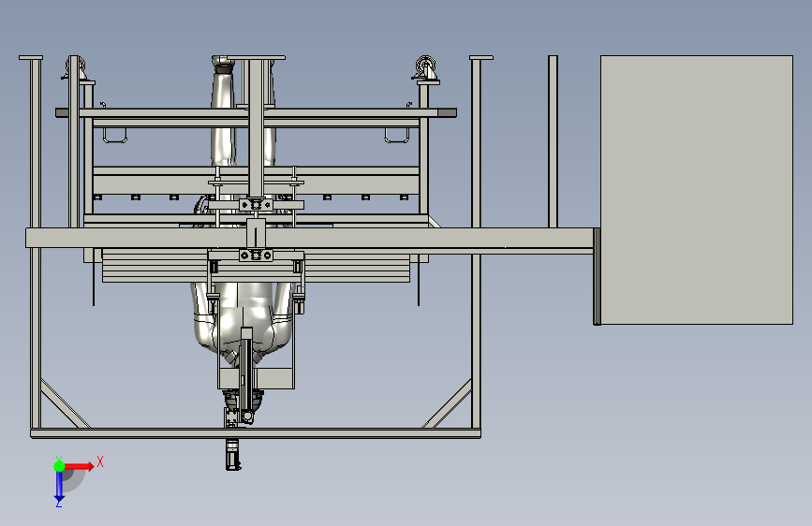Select the mannequin torso in the model
Screen dimensions: 812x526
(244, 321)
